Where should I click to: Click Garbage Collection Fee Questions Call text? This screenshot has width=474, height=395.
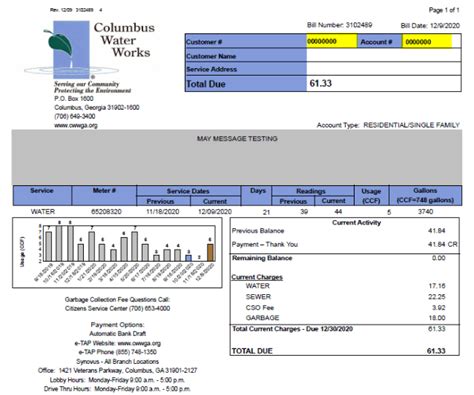tap(117, 300)
